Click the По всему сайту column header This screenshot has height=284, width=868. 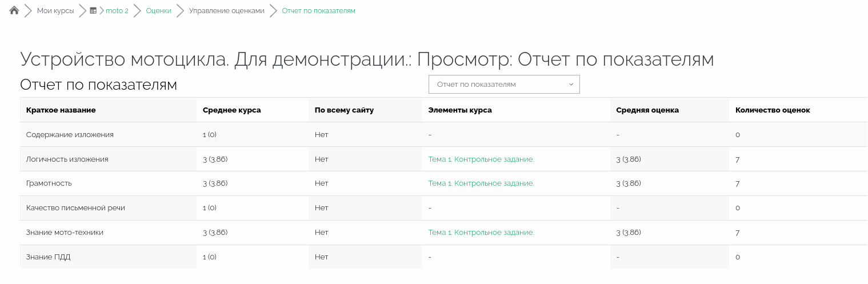[x=344, y=110]
